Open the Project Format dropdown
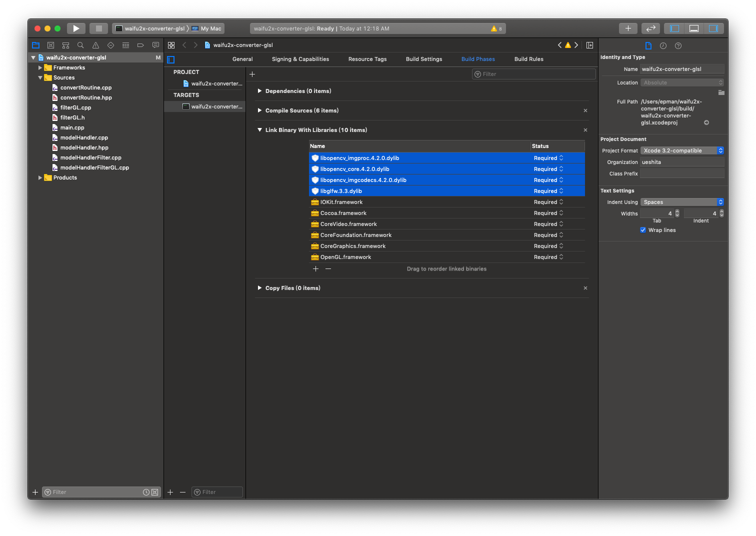 pos(682,150)
